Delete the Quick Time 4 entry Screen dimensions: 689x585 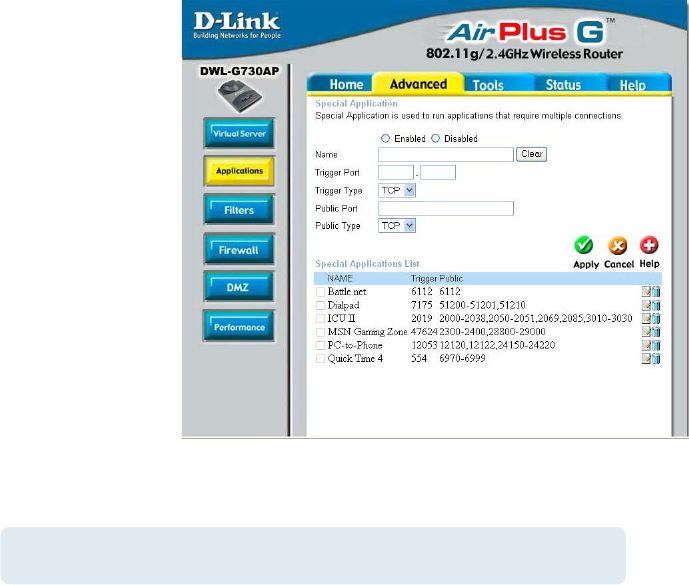656,359
